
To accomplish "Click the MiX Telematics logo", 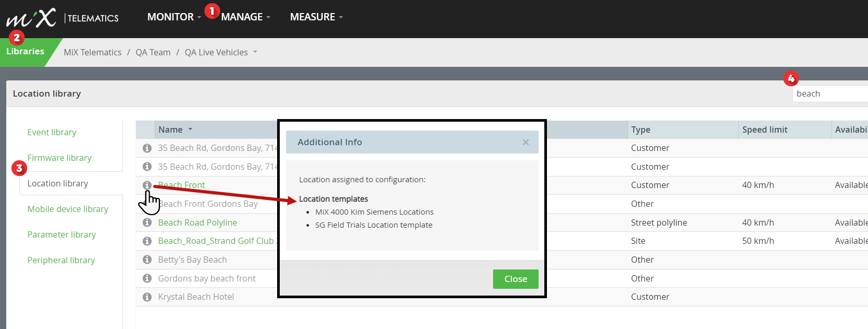I will tap(62, 17).
